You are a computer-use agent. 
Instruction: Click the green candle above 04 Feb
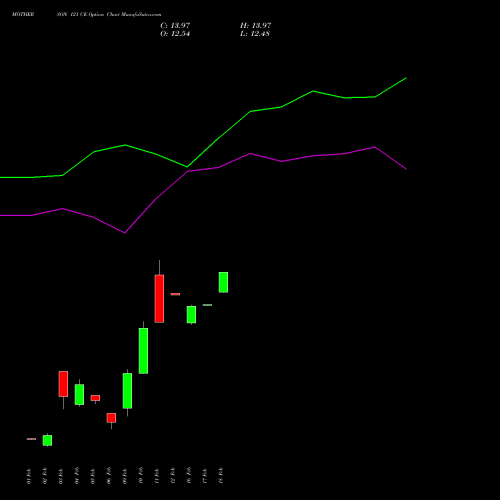point(79,395)
